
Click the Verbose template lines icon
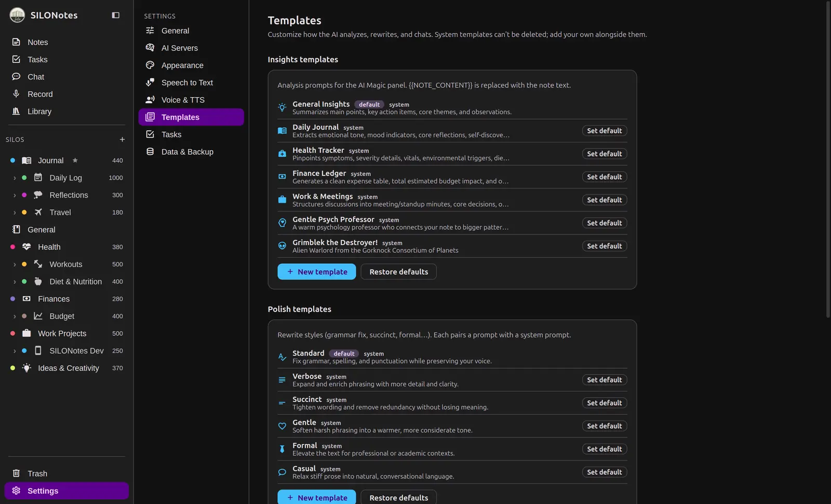(x=282, y=380)
